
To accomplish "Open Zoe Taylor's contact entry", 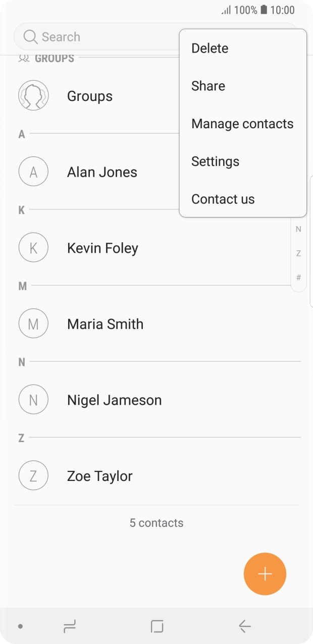I will click(99, 475).
